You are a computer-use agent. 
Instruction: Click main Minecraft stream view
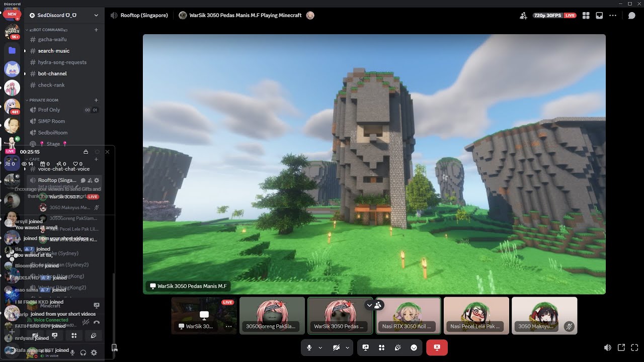coord(374,164)
